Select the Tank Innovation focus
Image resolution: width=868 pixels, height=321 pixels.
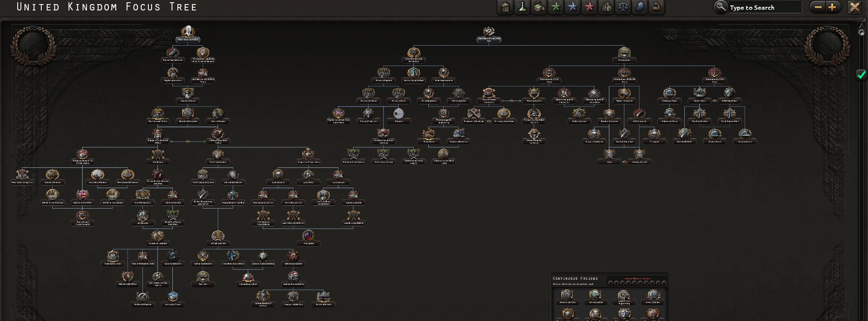click(x=534, y=95)
